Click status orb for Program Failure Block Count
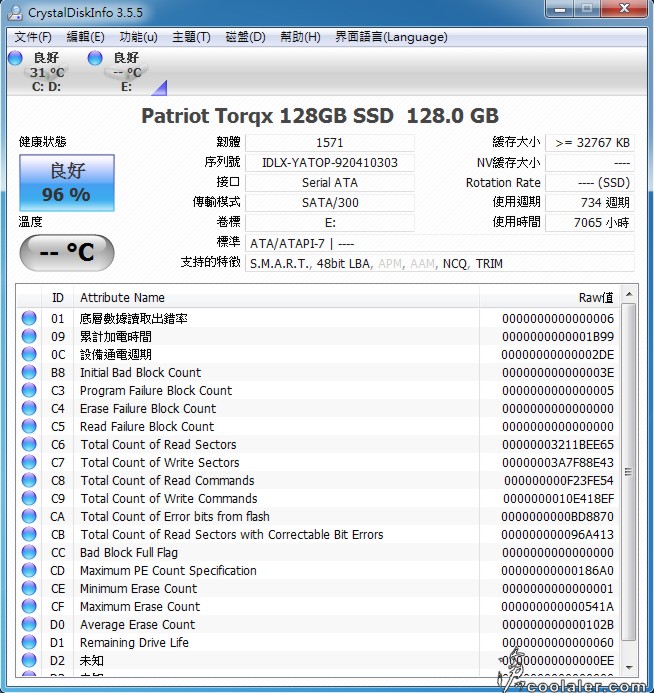 coord(29,390)
